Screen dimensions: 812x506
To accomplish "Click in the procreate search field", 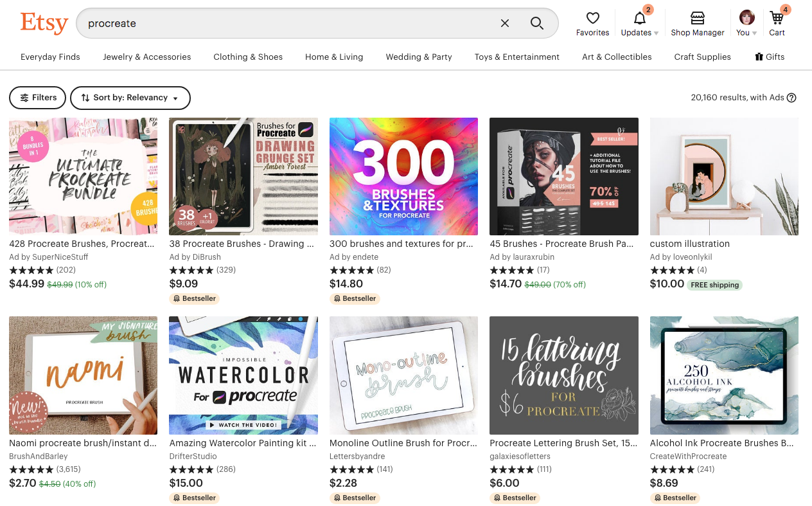I will pos(289,23).
